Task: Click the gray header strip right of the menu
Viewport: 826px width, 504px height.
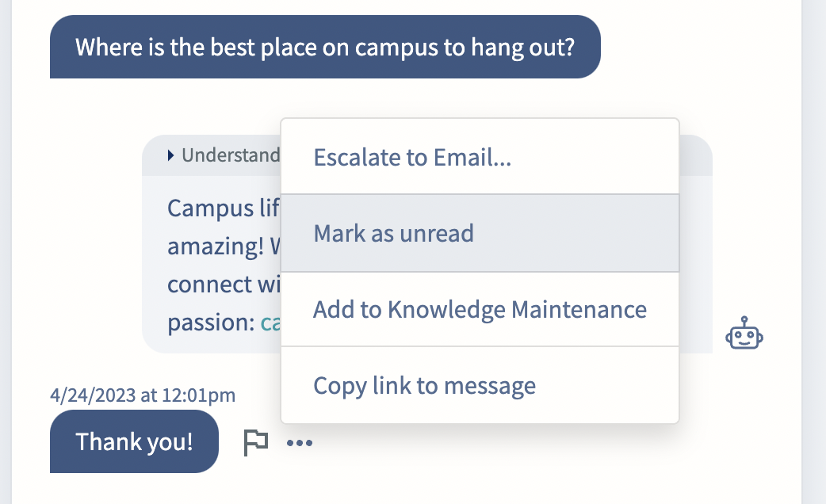Action: click(695, 155)
